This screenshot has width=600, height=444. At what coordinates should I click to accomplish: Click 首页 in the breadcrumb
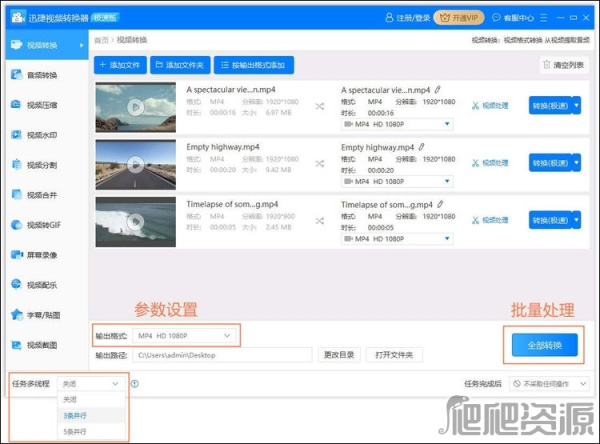point(101,40)
